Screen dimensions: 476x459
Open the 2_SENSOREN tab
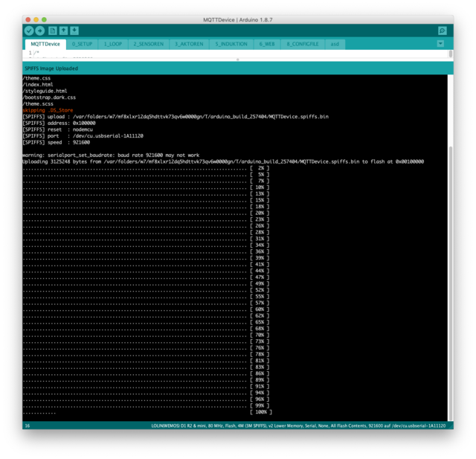[149, 44]
